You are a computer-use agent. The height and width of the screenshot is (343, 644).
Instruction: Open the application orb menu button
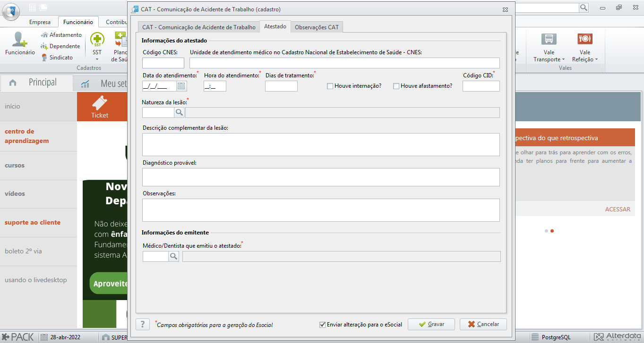coord(11,11)
